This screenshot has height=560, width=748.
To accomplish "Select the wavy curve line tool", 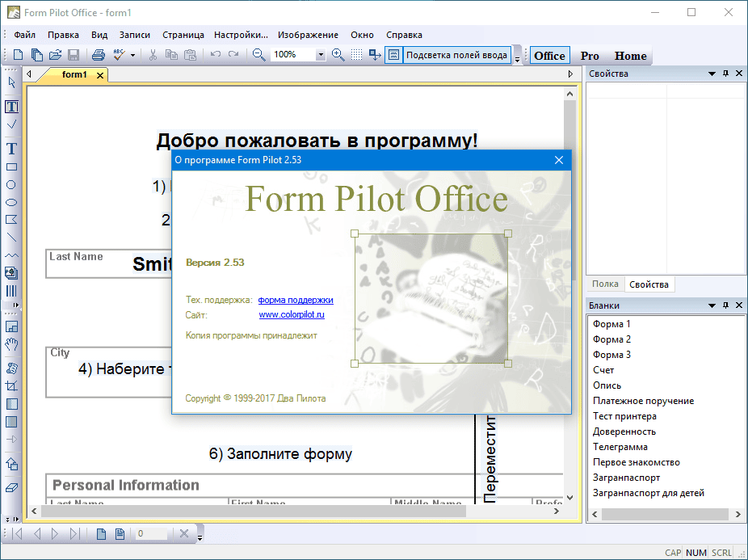I will pyautogui.click(x=11, y=255).
